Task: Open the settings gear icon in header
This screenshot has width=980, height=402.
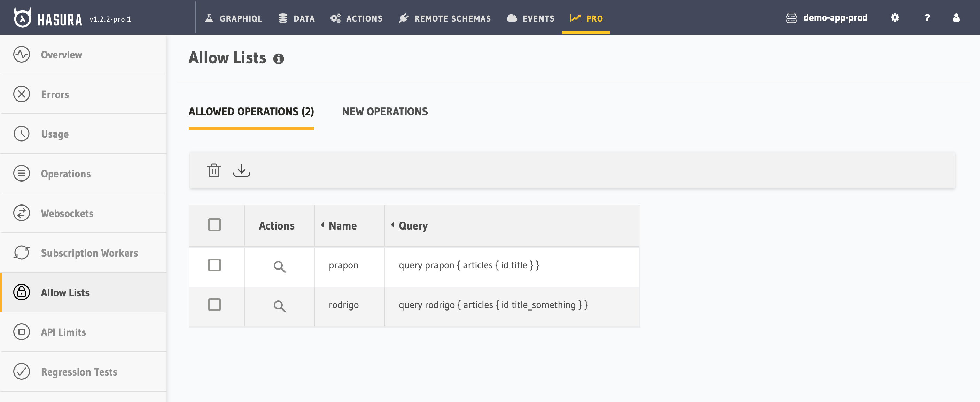Action: [894, 18]
